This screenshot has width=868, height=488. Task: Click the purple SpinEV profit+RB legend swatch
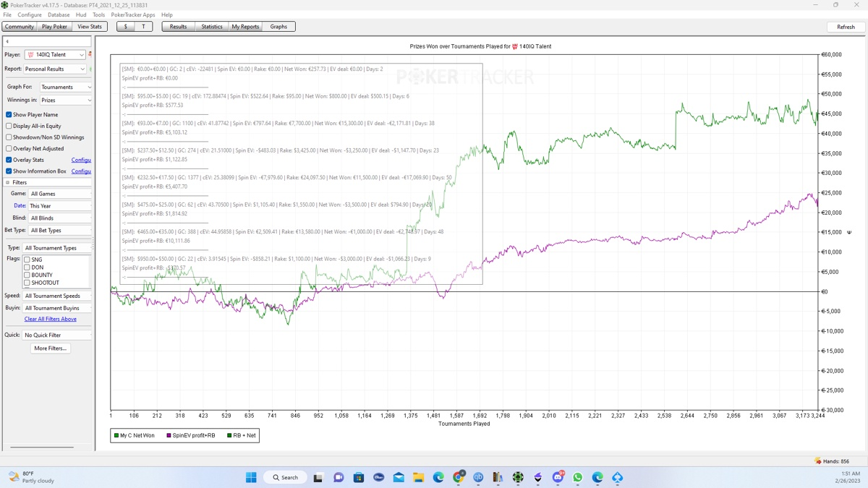tap(169, 435)
